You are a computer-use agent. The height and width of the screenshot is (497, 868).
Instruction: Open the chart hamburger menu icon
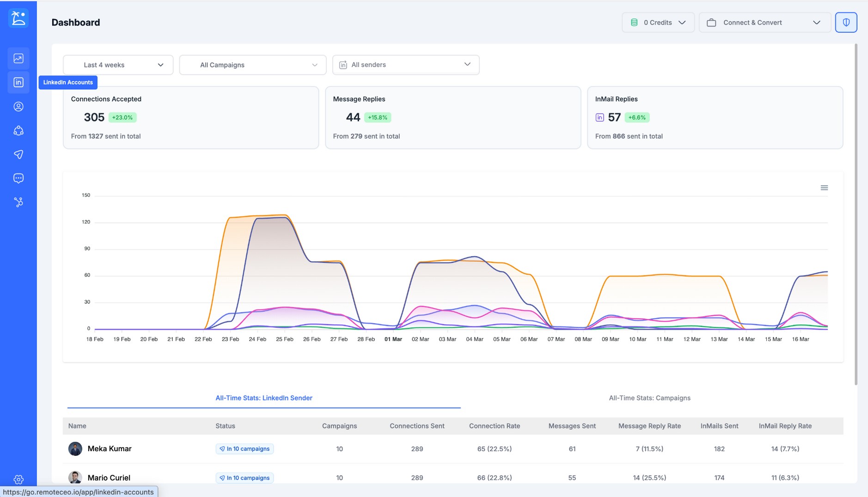coord(824,188)
